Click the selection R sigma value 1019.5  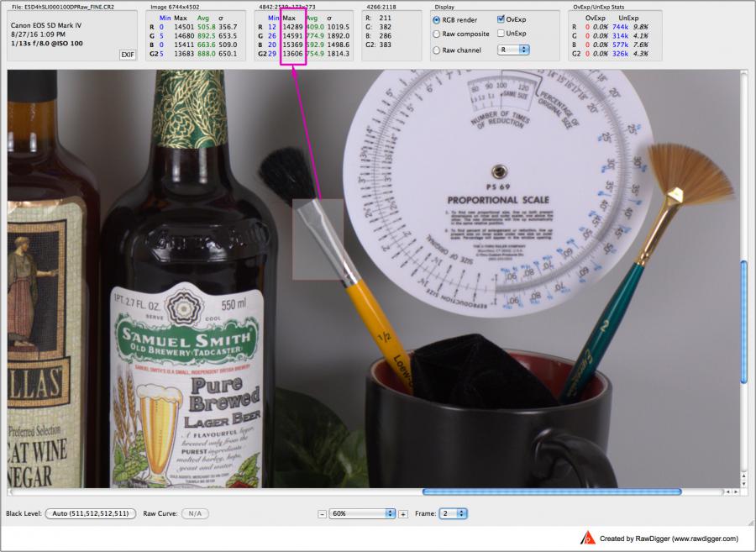point(338,27)
